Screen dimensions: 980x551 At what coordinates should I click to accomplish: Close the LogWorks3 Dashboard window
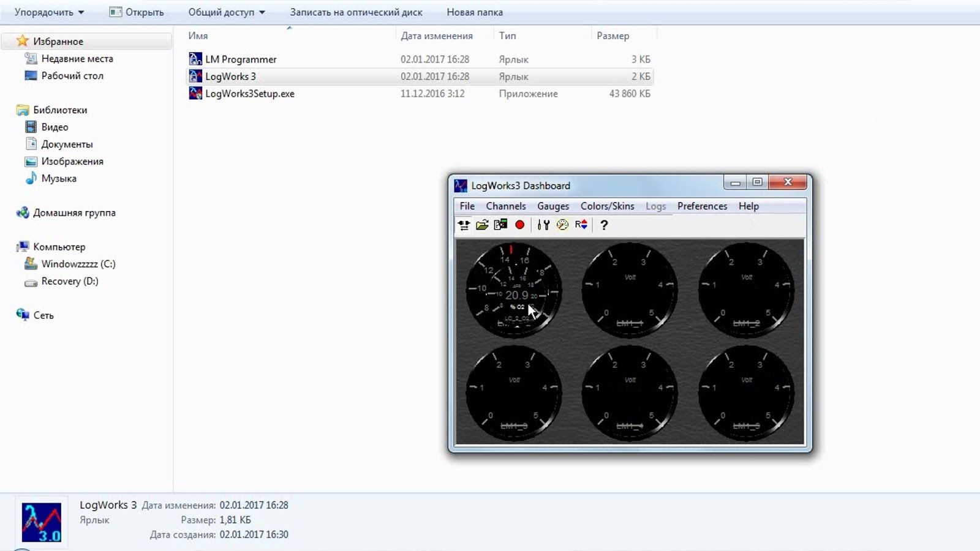788,182
